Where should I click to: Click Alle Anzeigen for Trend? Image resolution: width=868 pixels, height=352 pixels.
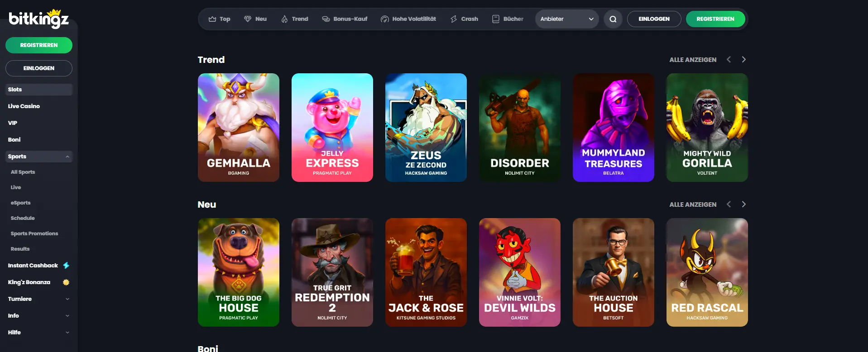(693, 60)
